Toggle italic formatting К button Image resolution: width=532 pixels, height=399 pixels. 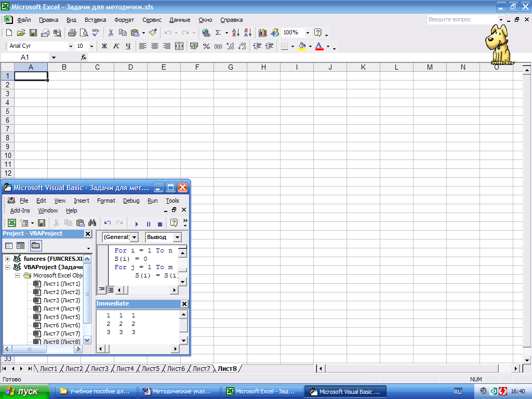pos(116,46)
